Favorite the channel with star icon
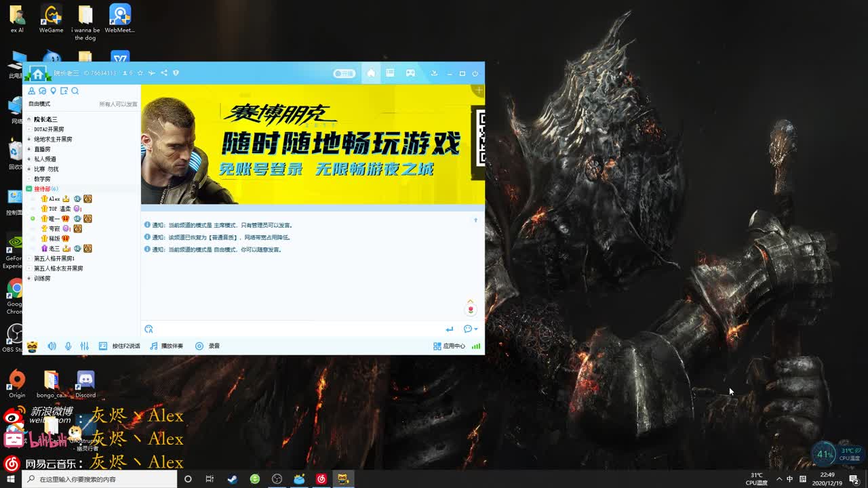Image resolution: width=868 pixels, height=488 pixels. click(x=140, y=73)
